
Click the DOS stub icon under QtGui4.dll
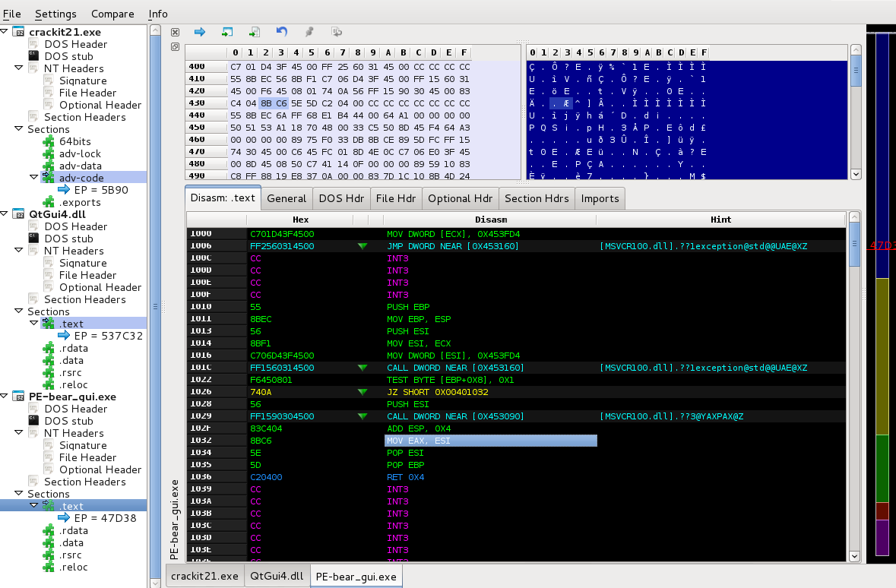tap(33, 239)
